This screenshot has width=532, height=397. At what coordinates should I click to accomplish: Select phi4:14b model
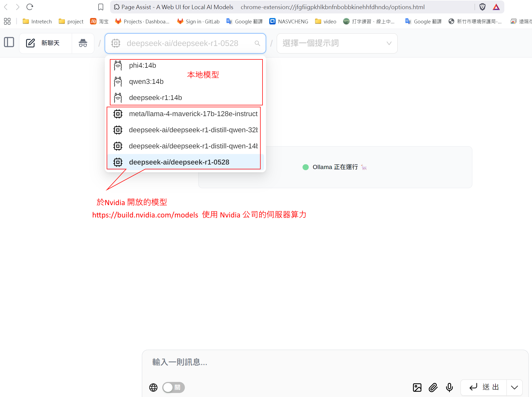pyautogui.click(x=142, y=66)
